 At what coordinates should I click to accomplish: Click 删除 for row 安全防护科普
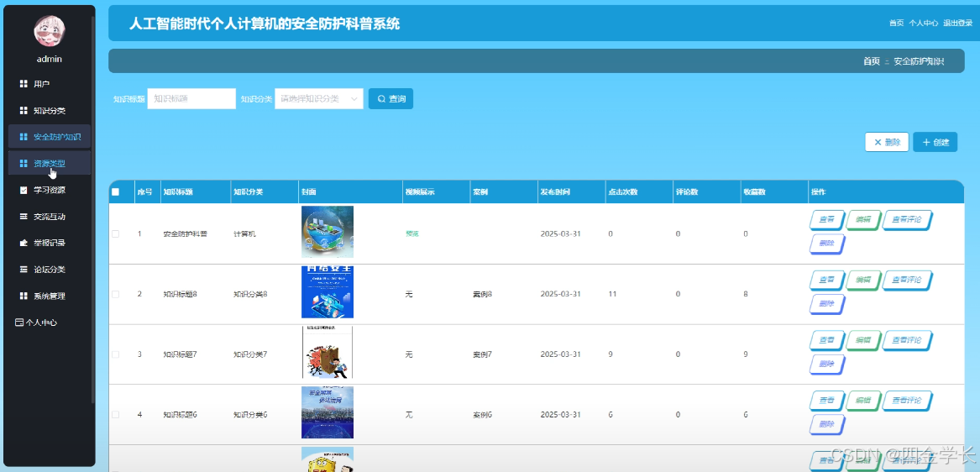(x=827, y=244)
